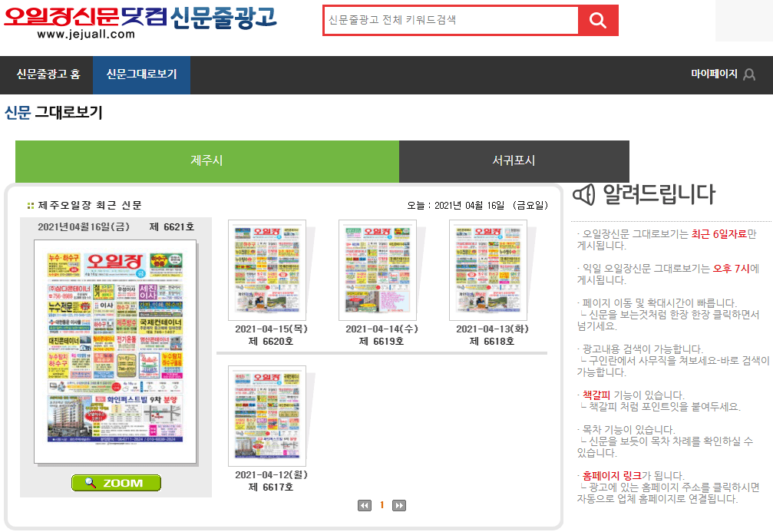Viewport: 773px width, 532px height.
Task: Open the 신문그대로보기 menu item
Action: [141, 74]
